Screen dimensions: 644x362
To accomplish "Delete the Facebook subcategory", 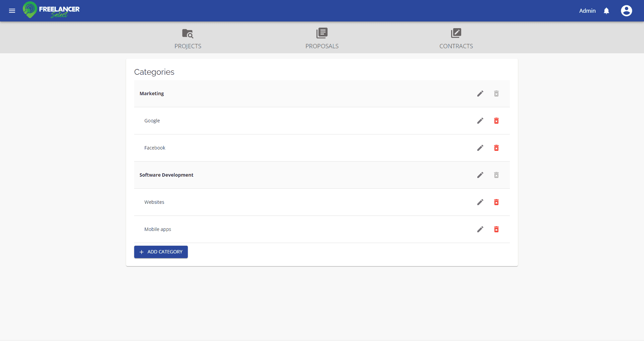I will pyautogui.click(x=496, y=148).
